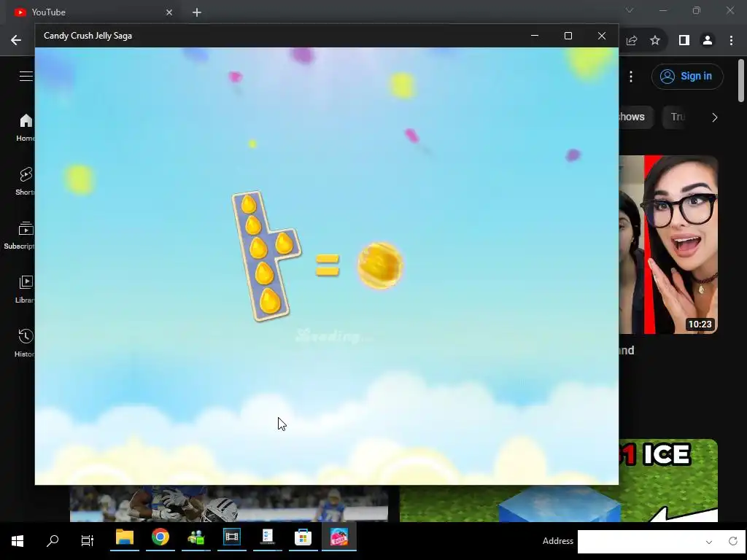Select the YouTube tab in Chrome
This screenshot has height=560, width=747.
(93, 12)
